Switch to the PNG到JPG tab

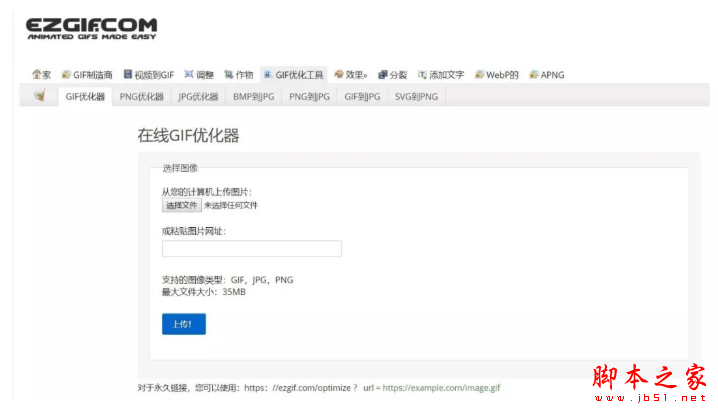coord(309,97)
